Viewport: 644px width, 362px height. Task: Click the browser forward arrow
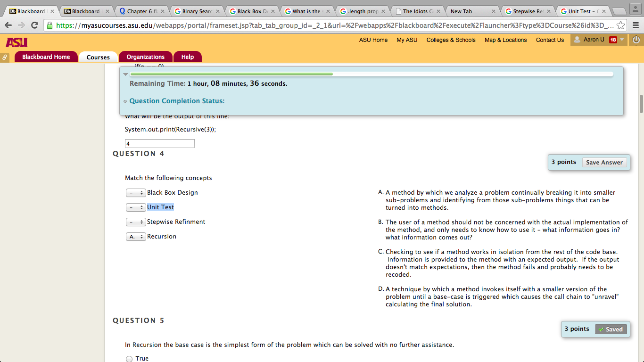(x=21, y=25)
